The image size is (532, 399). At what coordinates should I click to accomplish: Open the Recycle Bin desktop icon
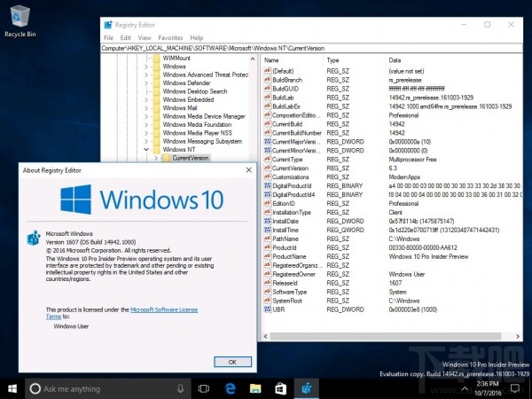pos(20,21)
